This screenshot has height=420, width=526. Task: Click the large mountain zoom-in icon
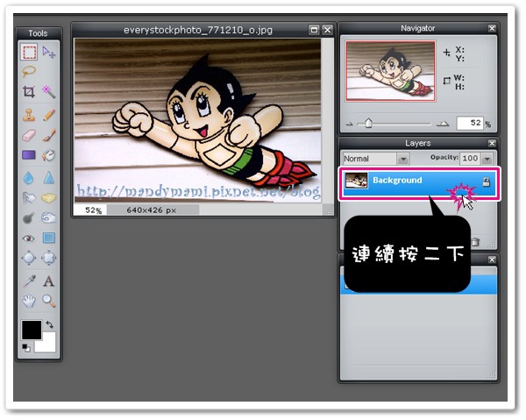(x=443, y=124)
